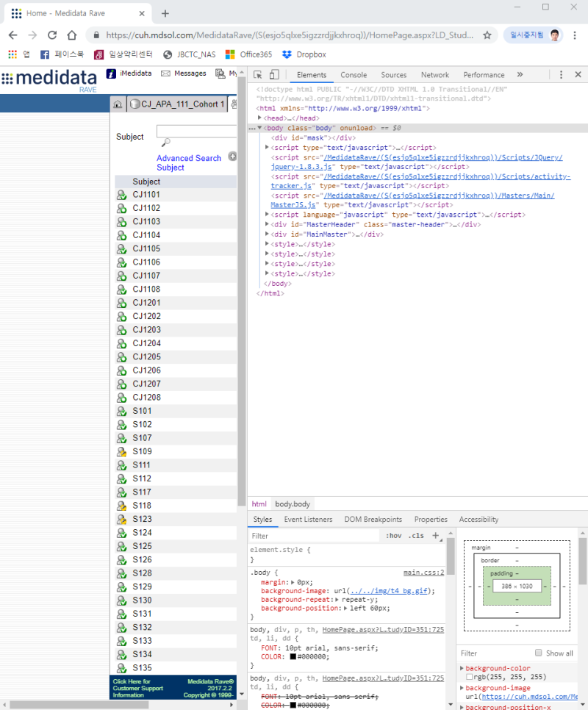Expand div id MainMaster node
588x710 pixels.
pyautogui.click(x=267, y=234)
